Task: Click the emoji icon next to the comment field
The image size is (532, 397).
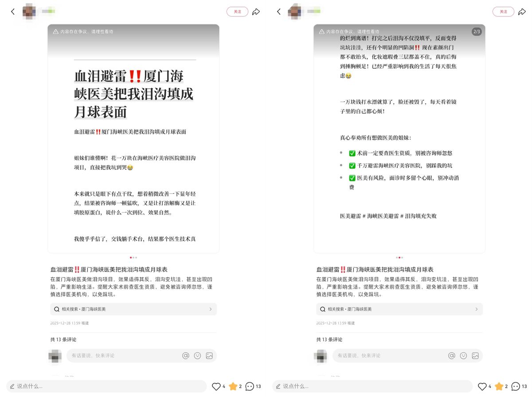Action: tap(198, 355)
